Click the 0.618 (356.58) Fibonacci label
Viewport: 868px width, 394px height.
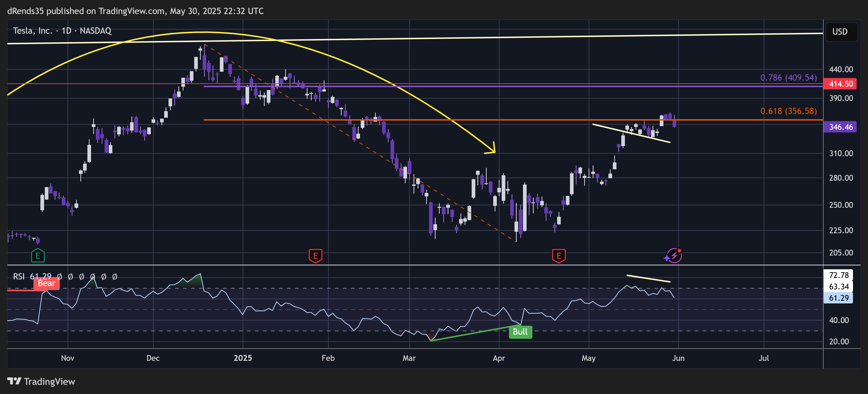(x=789, y=111)
